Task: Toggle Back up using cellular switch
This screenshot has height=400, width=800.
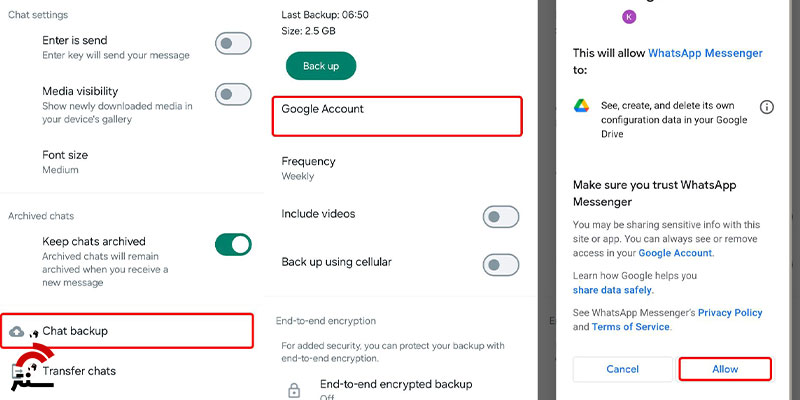Action: (x=501, y=265)
